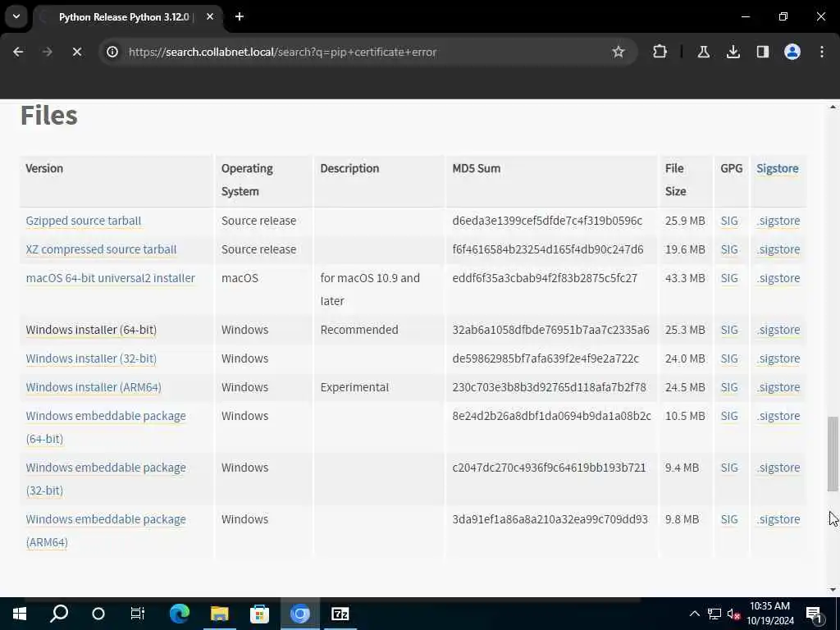The image size is (840, 630).
Task: Open SIG link for embeddable package (ARM64)
Action: 729,519
